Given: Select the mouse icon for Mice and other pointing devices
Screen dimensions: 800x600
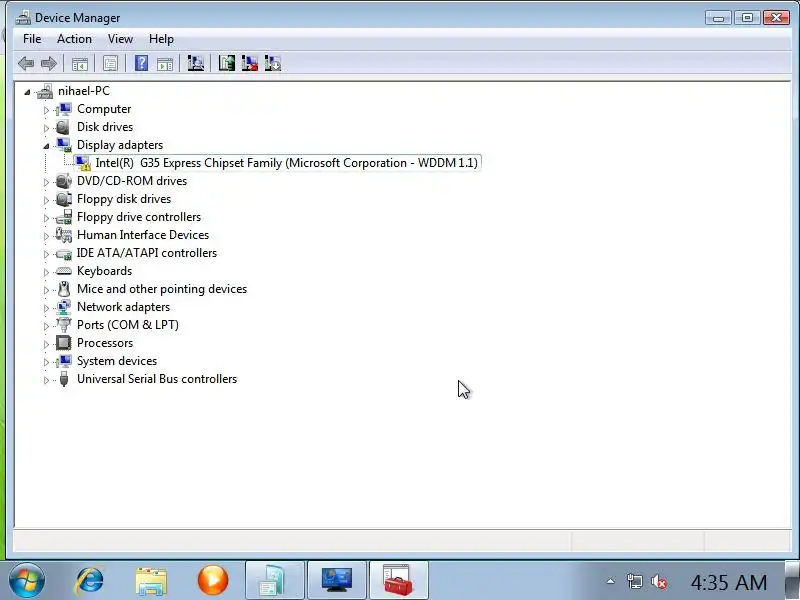Looking at the screenshot, I should [64, 289].
